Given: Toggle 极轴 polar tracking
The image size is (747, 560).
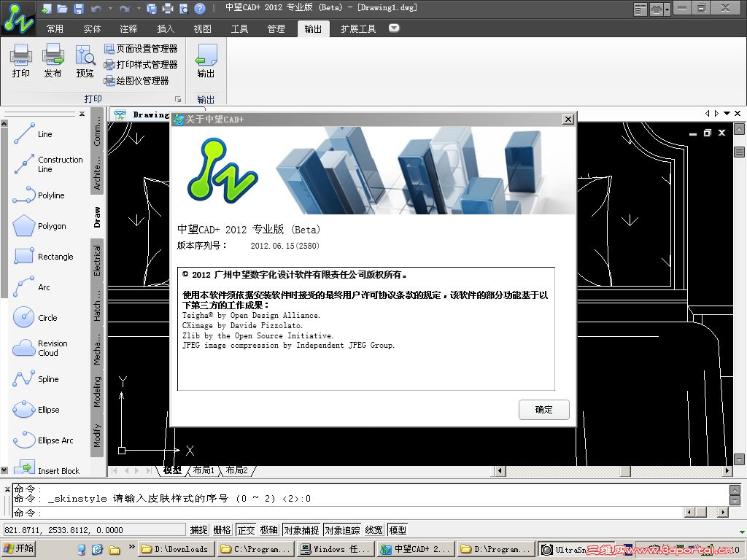Looking at the screenshot, I should pyautogui.click(x=268, y=530).
